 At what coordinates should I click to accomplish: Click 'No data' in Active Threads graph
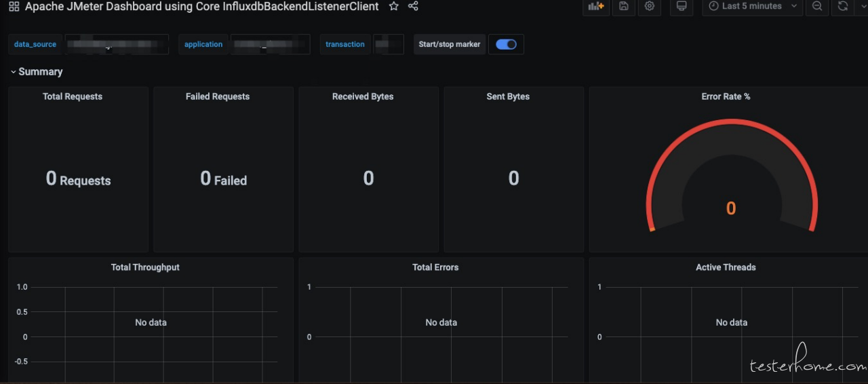pos(731,322)
